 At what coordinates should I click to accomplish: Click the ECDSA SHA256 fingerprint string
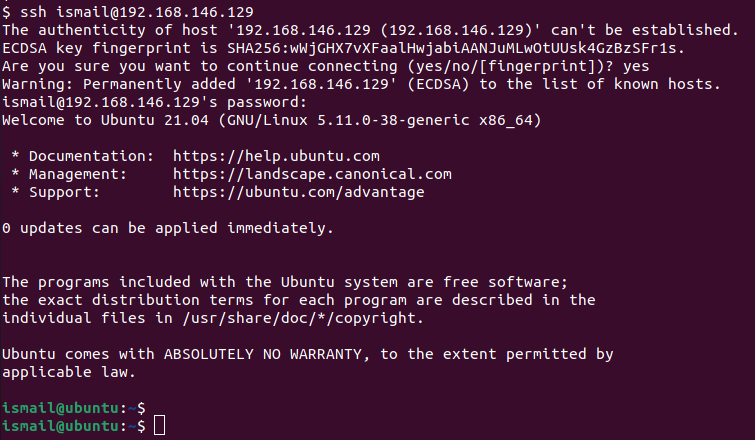coord(455,48)
